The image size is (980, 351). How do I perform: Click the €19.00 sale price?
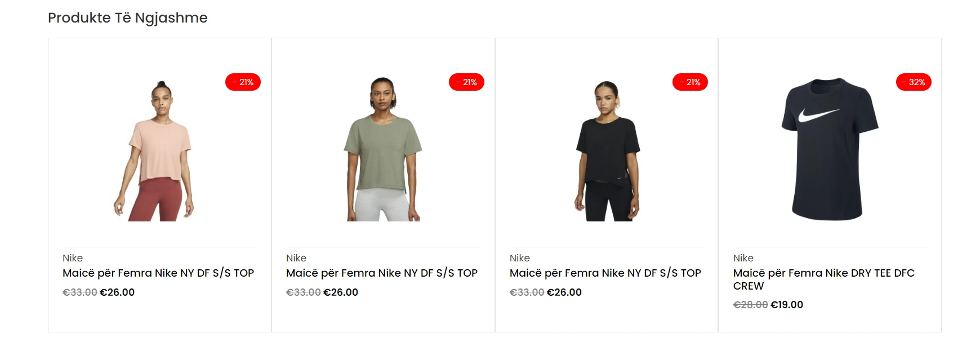pyautogui.click(x=787, y=305)
